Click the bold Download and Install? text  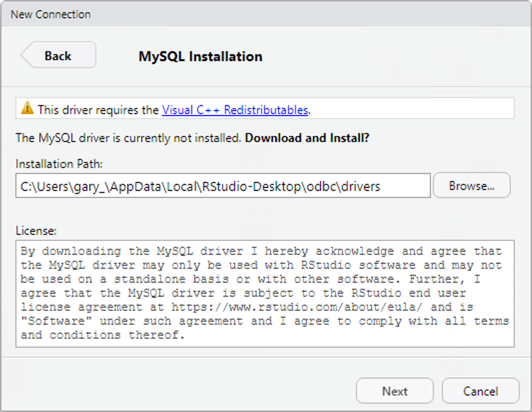pyautogui.click(x=307, y=138)
